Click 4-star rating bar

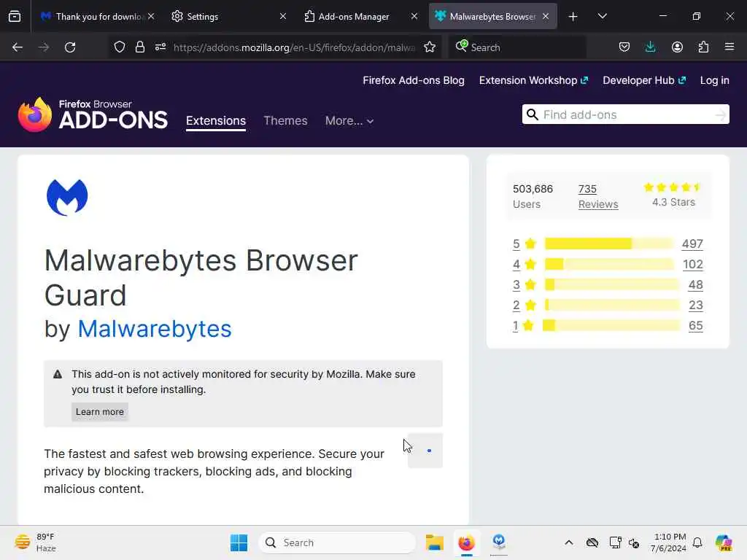tap(609, 264)
